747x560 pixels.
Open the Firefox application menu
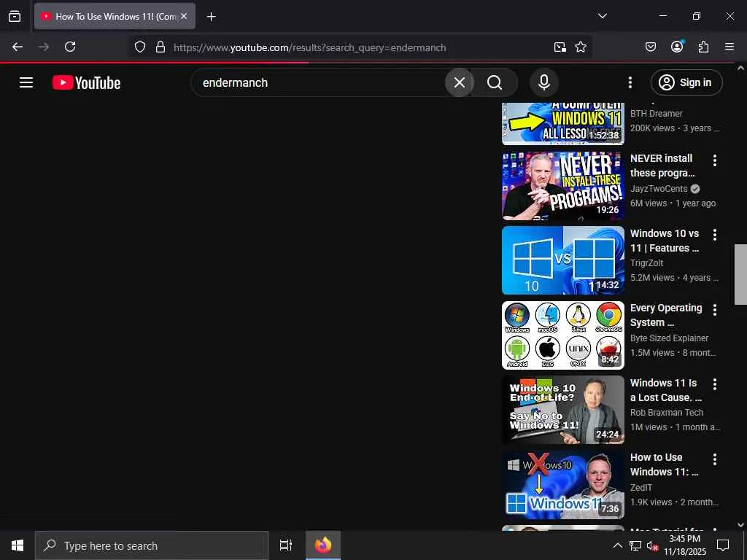point(729,47)
